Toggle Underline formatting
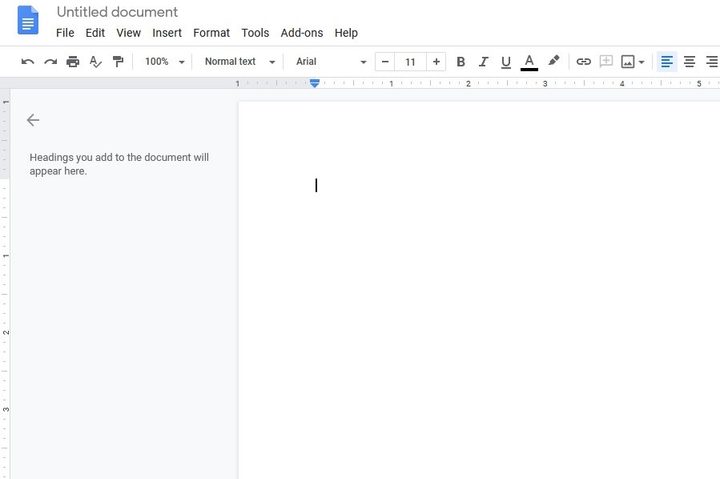This screenshot has width=720, height=479. tap(506, 62)
